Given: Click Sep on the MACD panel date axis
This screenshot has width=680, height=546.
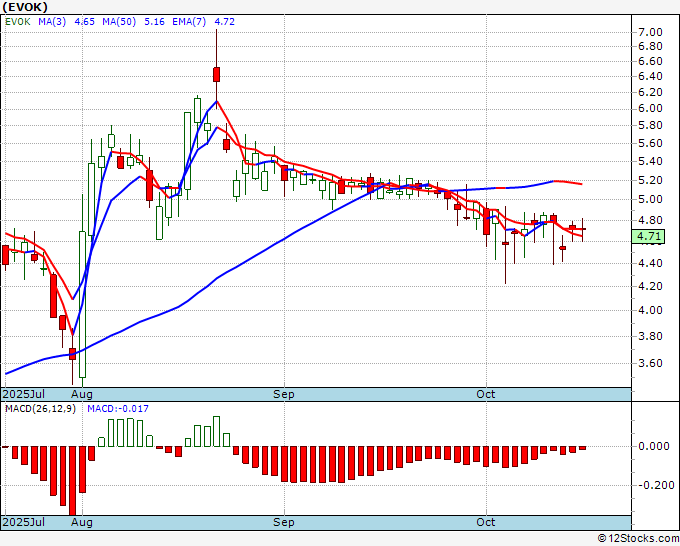Looking at the screenshot, I should 283,522.
